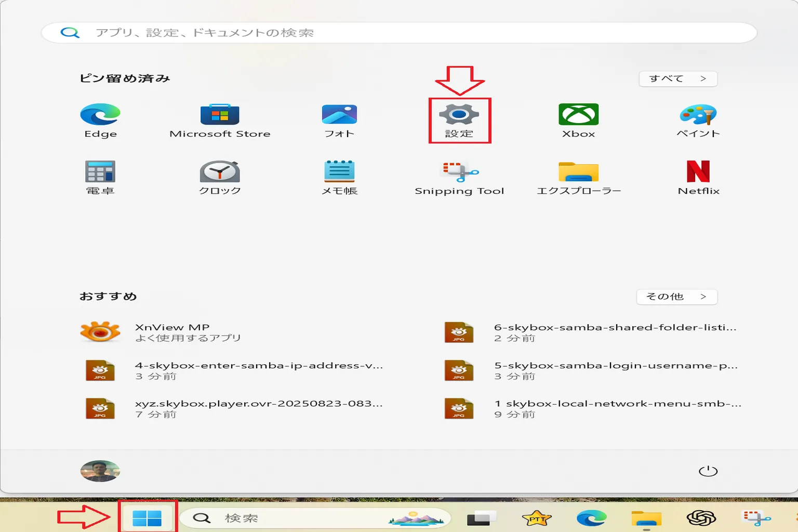The width and height of the screenshot is (798, 532).
Task: Launch the Netflix app
Action: click(698, 178)
